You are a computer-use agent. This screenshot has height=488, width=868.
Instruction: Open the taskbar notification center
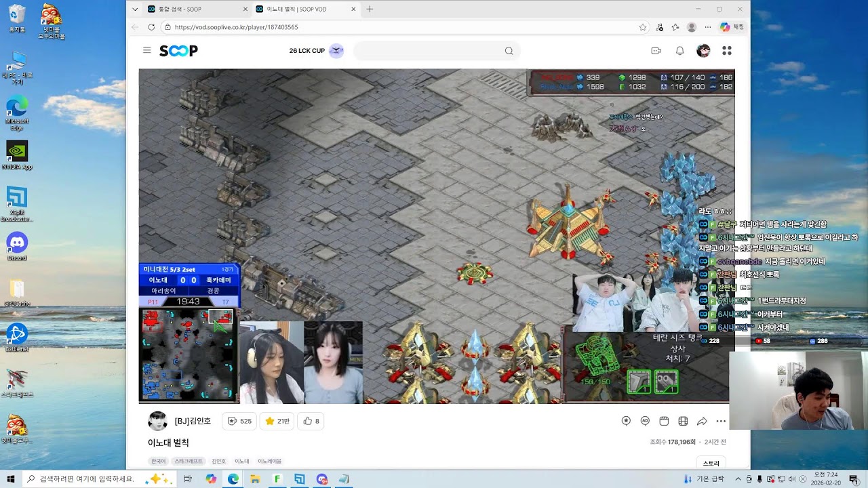tap(853, 479)
